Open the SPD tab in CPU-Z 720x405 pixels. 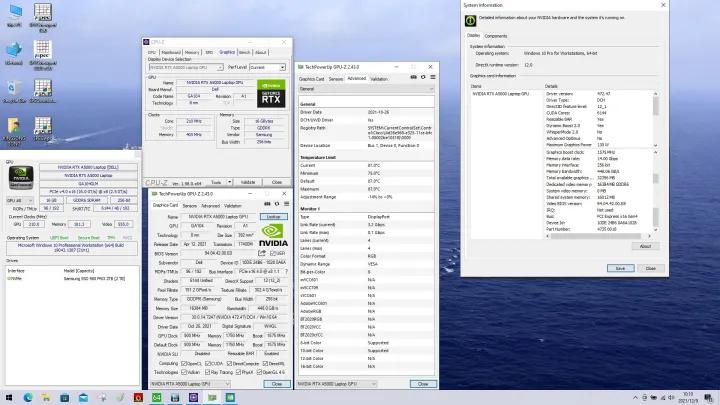209,52
